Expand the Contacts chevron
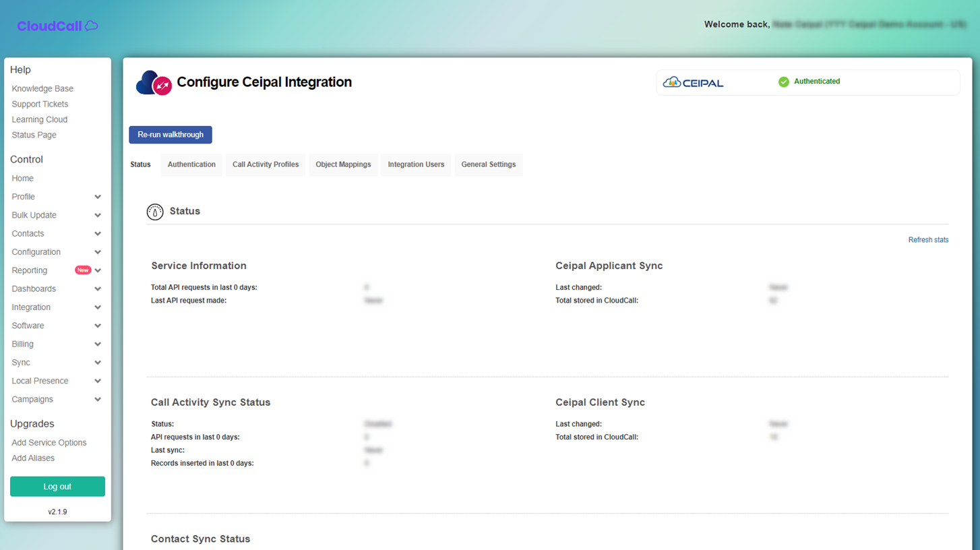The height and width of the screenshot is (550, 980). pos(98,234)
